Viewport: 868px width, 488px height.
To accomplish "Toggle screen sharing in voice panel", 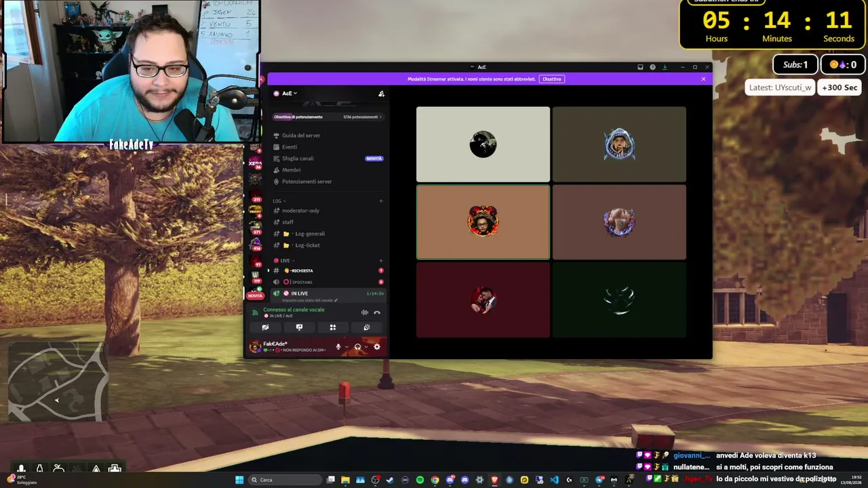I will (x=299, y=327).
